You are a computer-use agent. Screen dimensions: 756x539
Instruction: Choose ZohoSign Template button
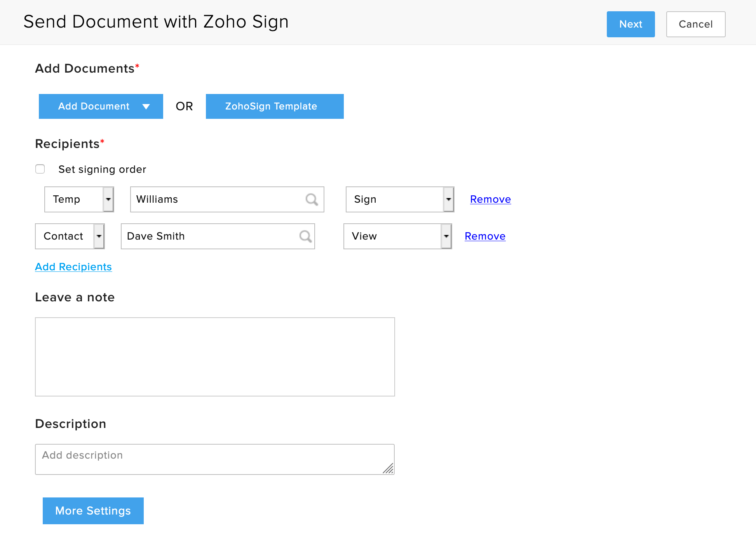pos(275,106)
